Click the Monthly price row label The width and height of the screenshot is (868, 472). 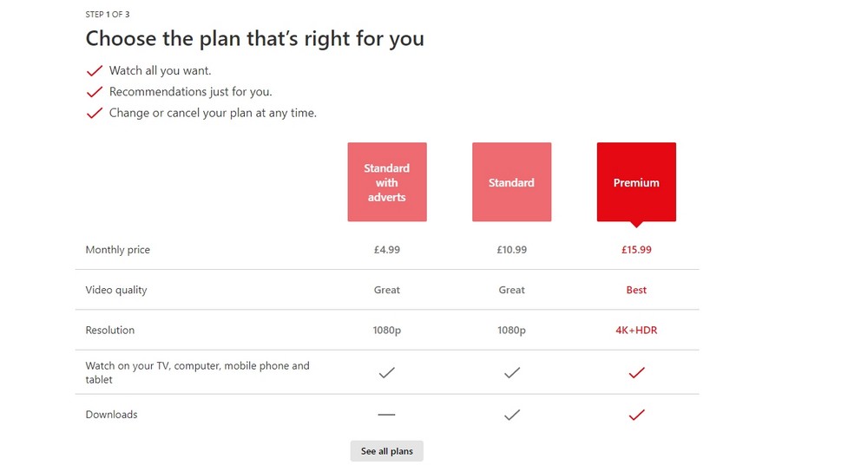click(117, 250)
